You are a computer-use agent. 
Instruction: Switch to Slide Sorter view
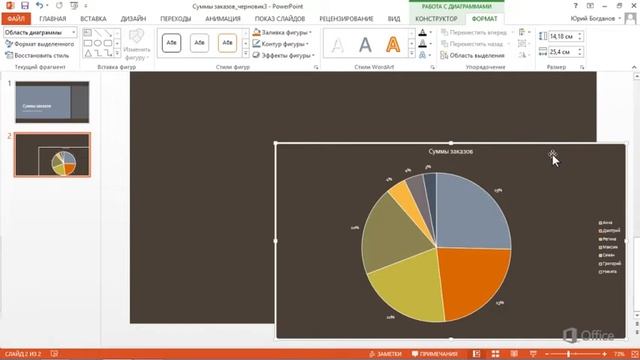pyautogui.click(x=495, y=354)
